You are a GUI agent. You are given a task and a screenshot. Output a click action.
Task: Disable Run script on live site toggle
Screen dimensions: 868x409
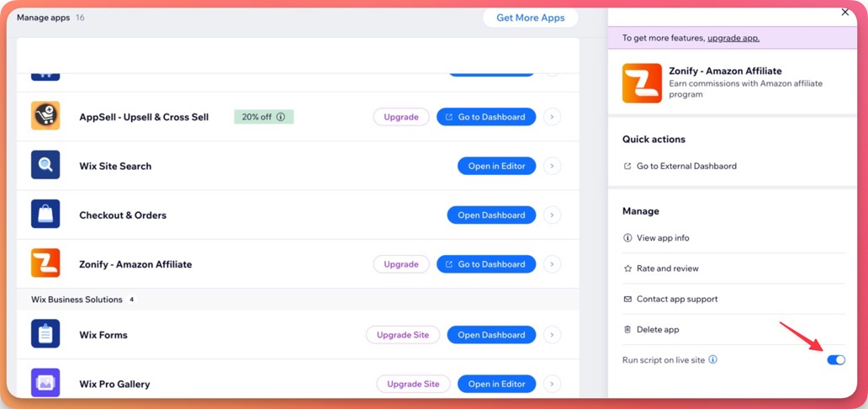pyautogui.click(x=835, y=360)
